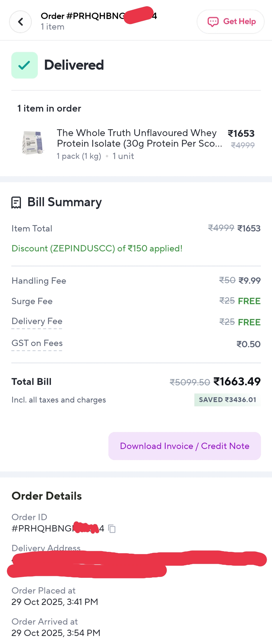This screenshot has height=644, width=272.
Task: Open the whey protein product thumbnail
Action: pyautogui.click(x=33, y=143)
